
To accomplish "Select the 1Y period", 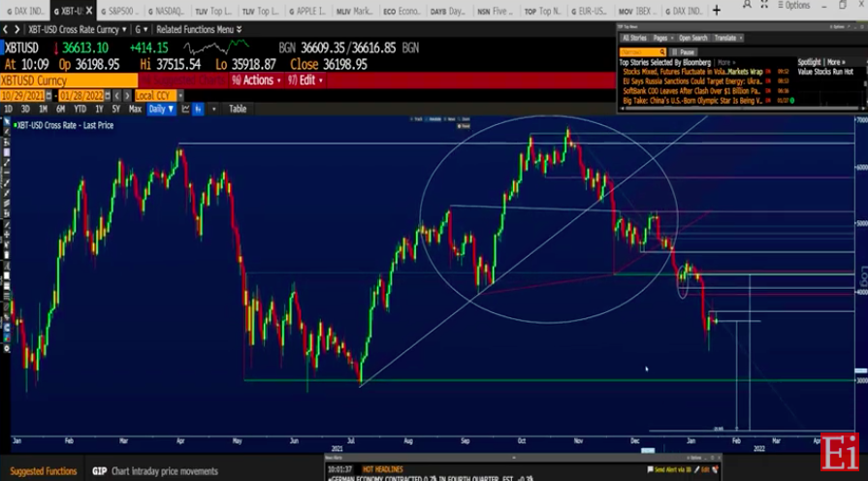I will pyautogui.click(x=99, y=109).
